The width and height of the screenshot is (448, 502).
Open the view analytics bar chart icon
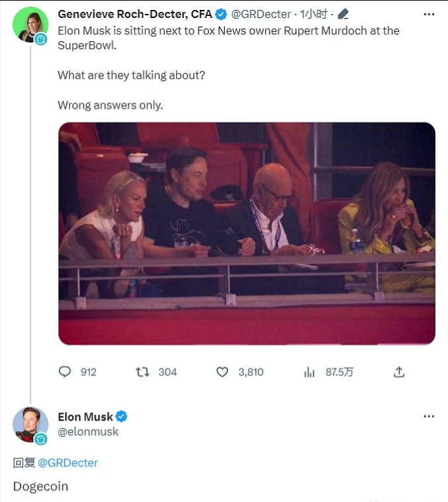309,372
